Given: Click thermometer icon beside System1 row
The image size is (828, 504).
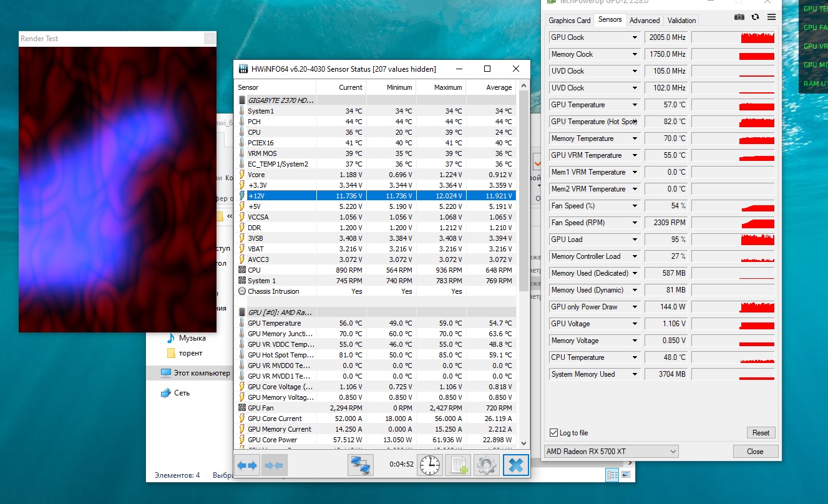Looking at the screenshot, I should 242,111.
